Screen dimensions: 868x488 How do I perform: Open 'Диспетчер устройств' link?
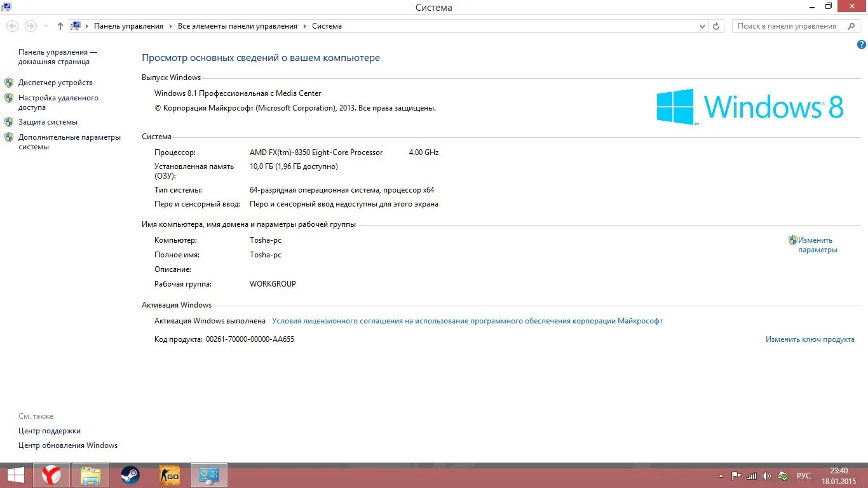[55, 83]
